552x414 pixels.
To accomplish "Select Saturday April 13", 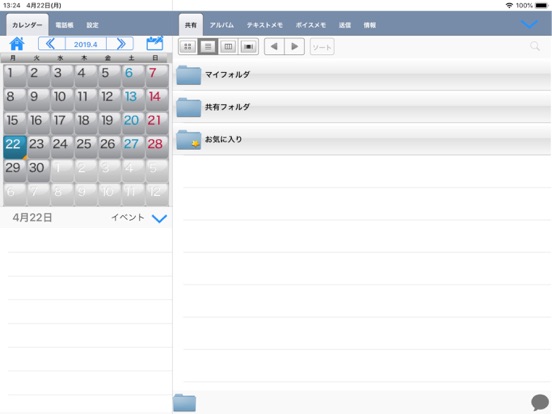I will pos(133,99).
